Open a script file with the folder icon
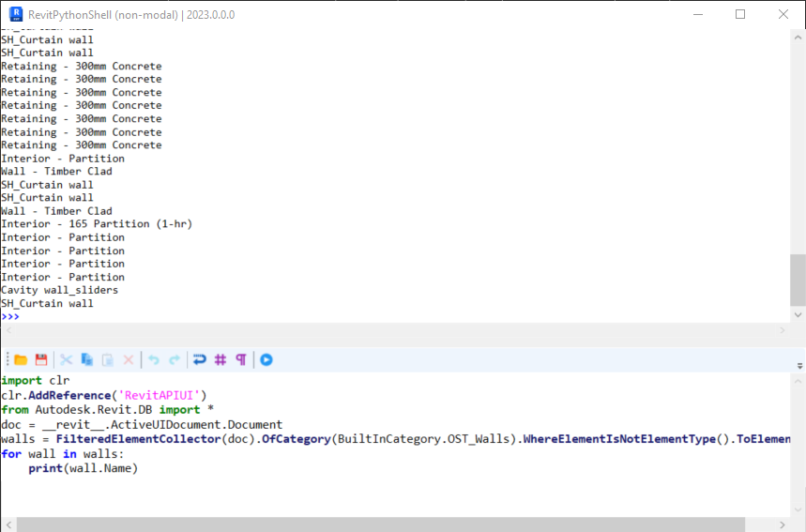806x532 pixels. [x=21, y=359]
